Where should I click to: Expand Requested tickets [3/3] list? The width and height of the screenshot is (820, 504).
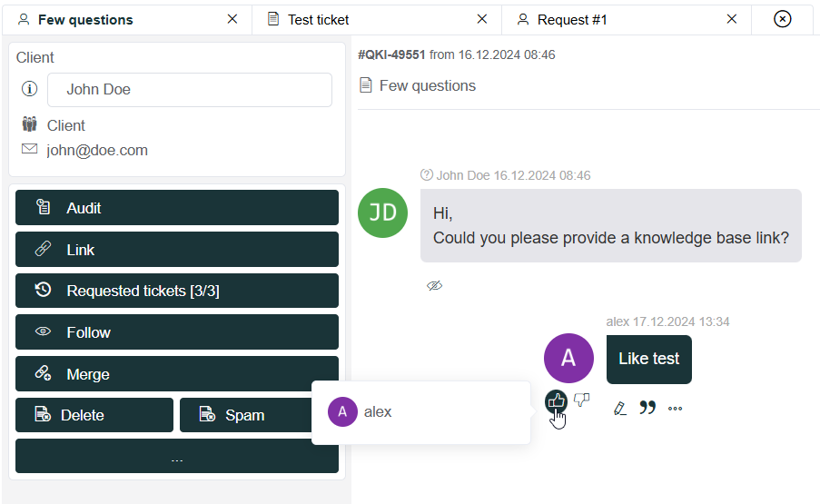[177, 291]
